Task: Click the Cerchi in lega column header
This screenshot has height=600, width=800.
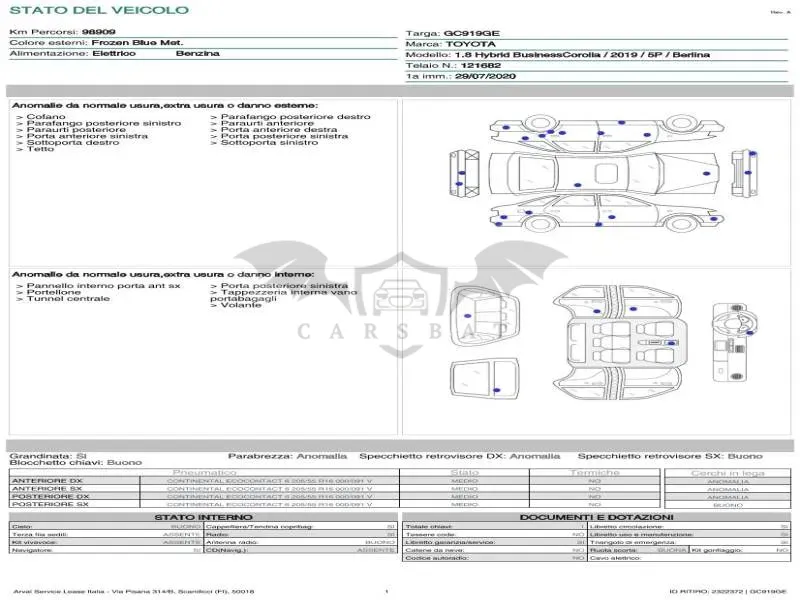Action: 728,473
